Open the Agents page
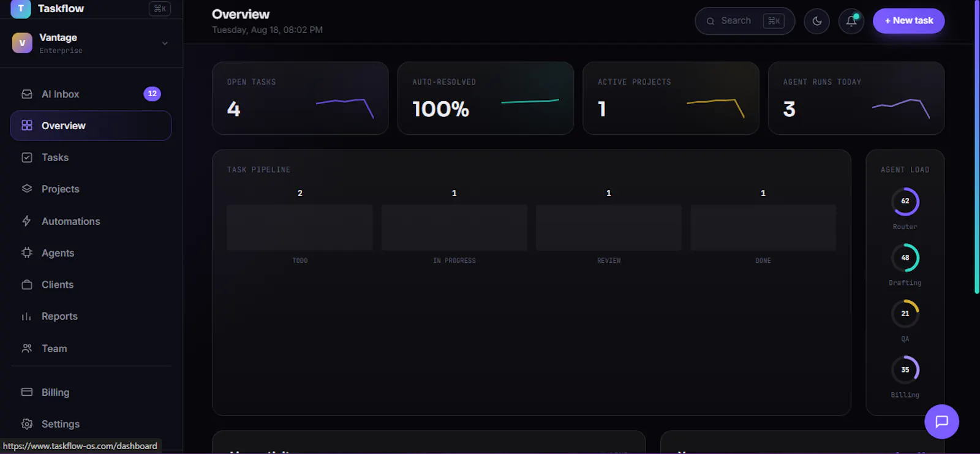Viewport: 980px width, 454px height. pyautogui.click(x=91, y=252)
